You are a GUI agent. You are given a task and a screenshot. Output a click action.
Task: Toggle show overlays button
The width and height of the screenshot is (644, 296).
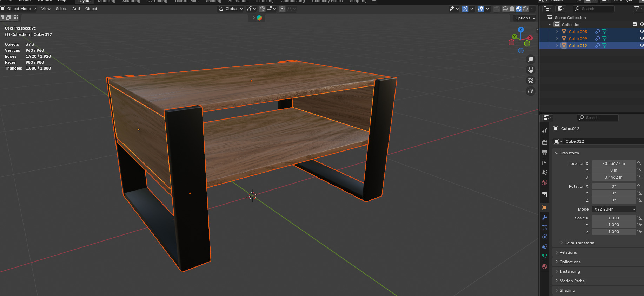[481, 9]
